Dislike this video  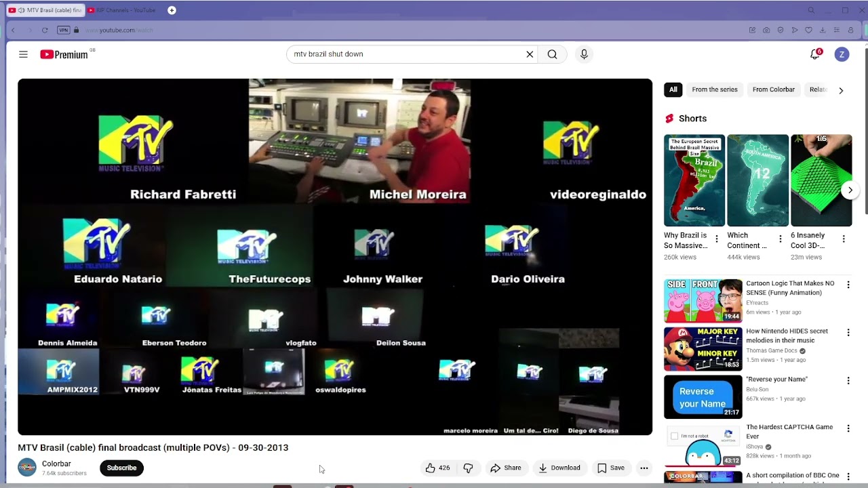point(468,468)
